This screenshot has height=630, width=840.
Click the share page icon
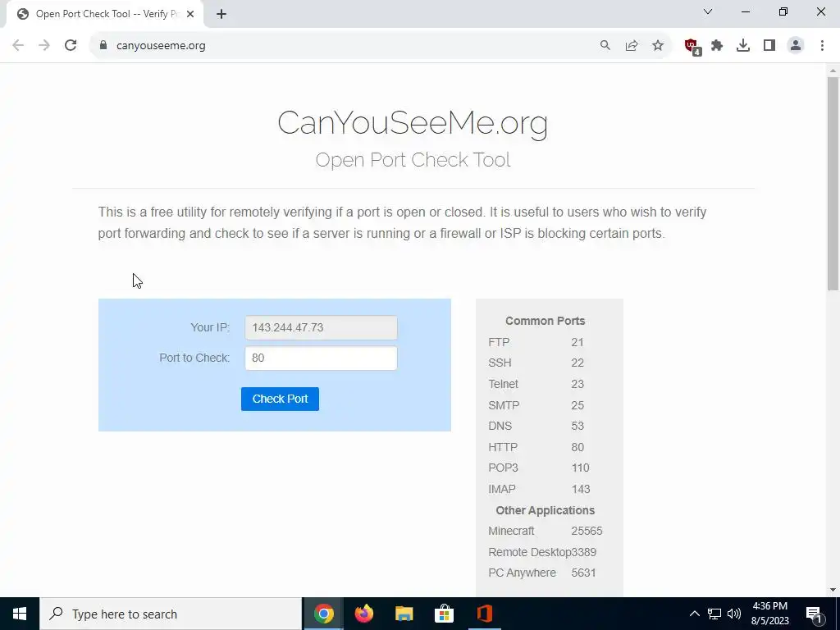click(x=632, y=46)
